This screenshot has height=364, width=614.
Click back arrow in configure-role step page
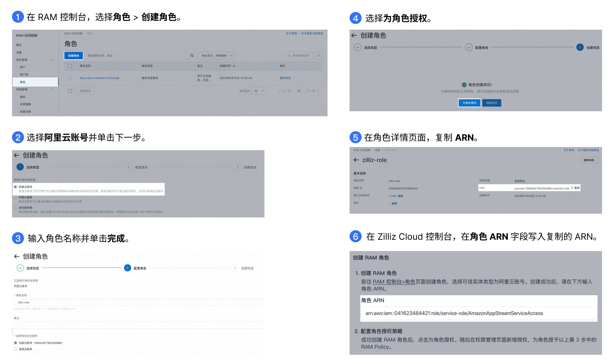pos(16,256)
